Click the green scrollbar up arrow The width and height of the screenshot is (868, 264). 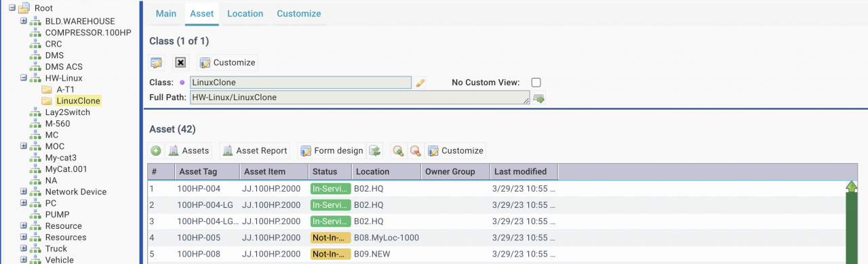(x=852, y=186)
